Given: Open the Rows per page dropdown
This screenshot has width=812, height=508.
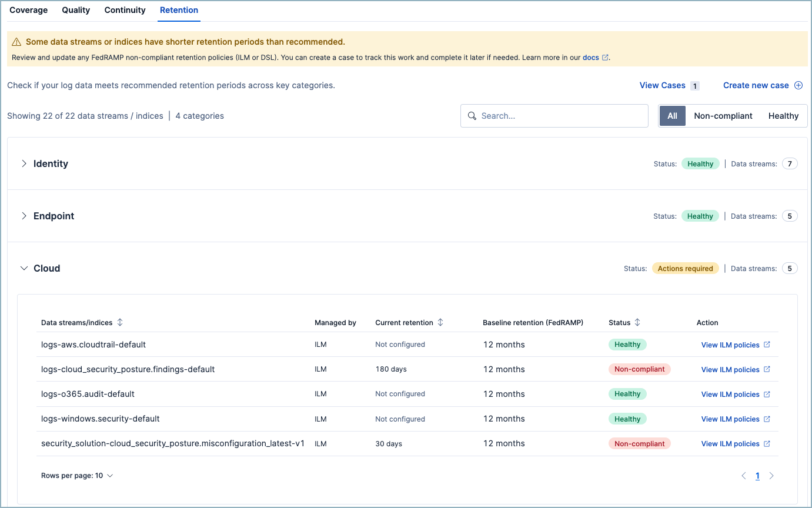Looking at the screenshot, I should [x=77, y=475].
